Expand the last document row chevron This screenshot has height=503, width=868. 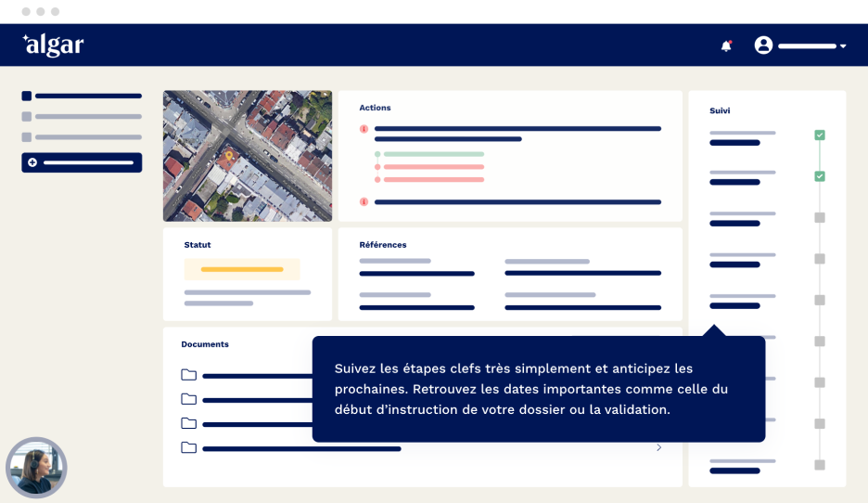tap(658, 447)
